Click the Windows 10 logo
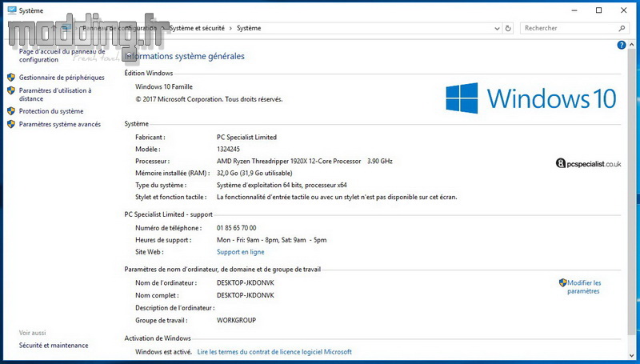640x364 pixels. 531,98
